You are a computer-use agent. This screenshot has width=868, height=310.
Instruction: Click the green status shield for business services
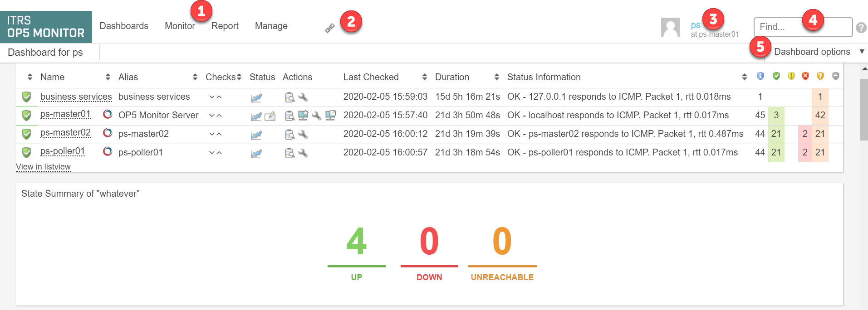point(27,97)
